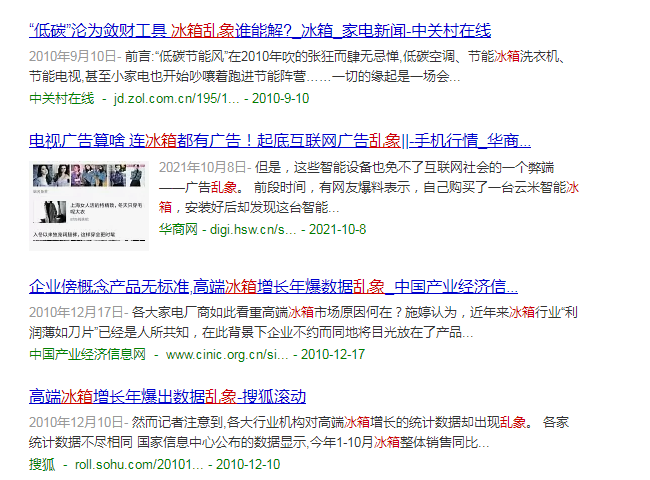Click the date text 2021年10月8日
The width and height of the screenshot is (650, 480).
pyautogui.click(x=203, y=167)
